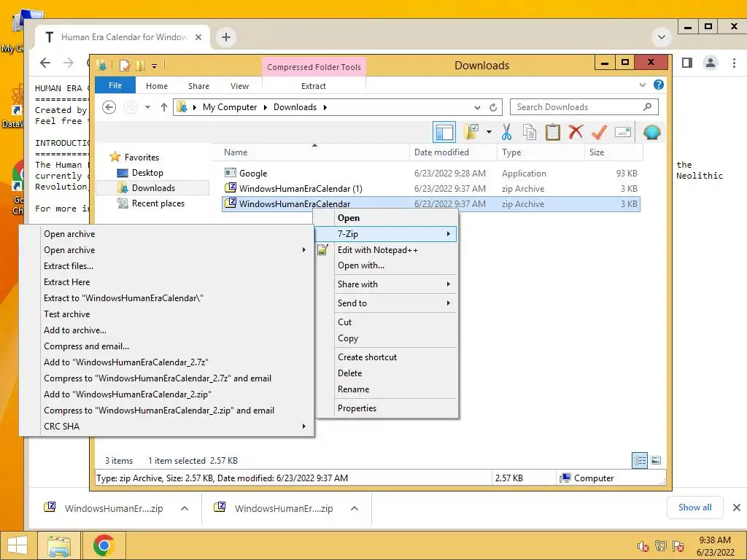Image resolution: width=747 pixels, height=560 pixels.
Task: Refresh the Downloads folder view
Action: (x=493, y=107)
